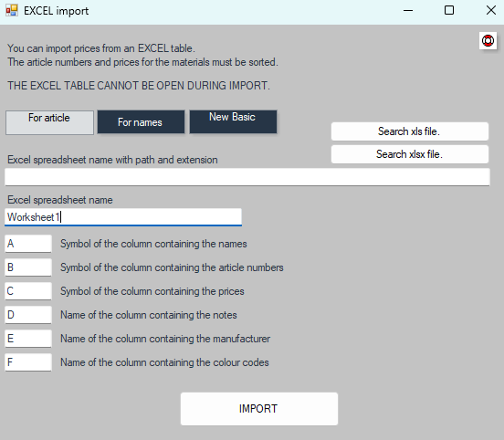Close the EXCEL import window

click(x=491, y=11)
